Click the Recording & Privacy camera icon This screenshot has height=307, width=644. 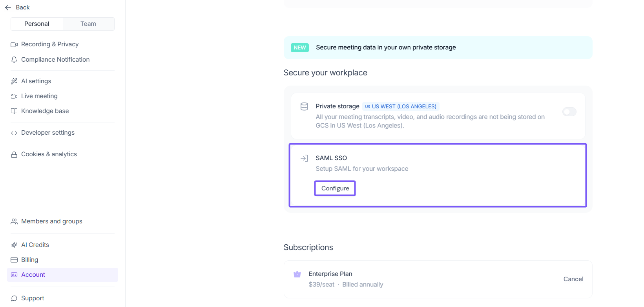point(14,45)
